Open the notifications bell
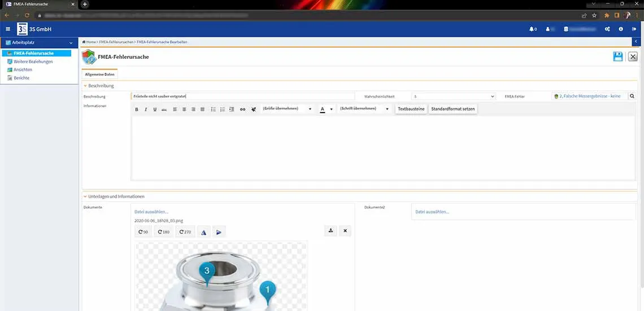644x311 pixels. coord(533,29)
